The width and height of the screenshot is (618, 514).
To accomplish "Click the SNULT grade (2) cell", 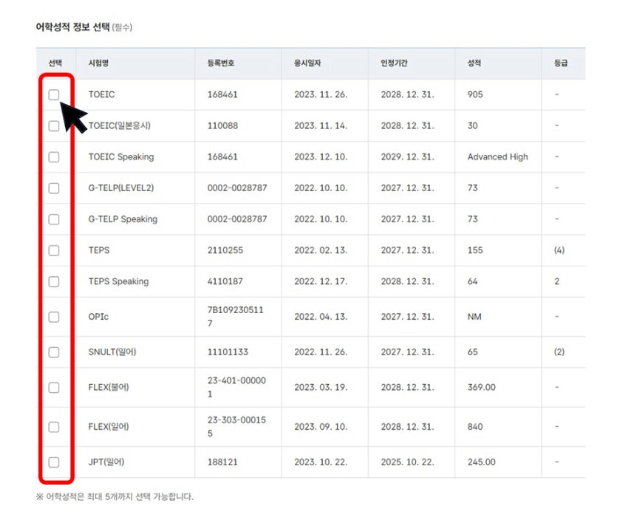I will (x=559, y=352).
